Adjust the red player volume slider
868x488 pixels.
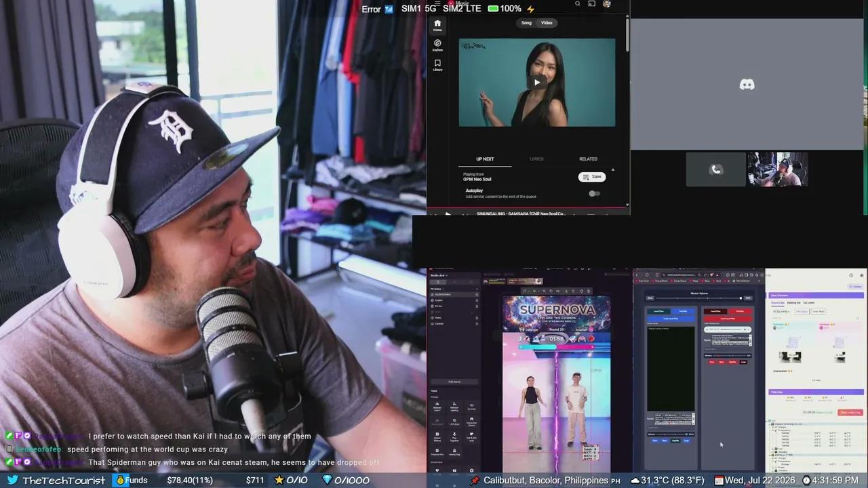pos(728,355)
